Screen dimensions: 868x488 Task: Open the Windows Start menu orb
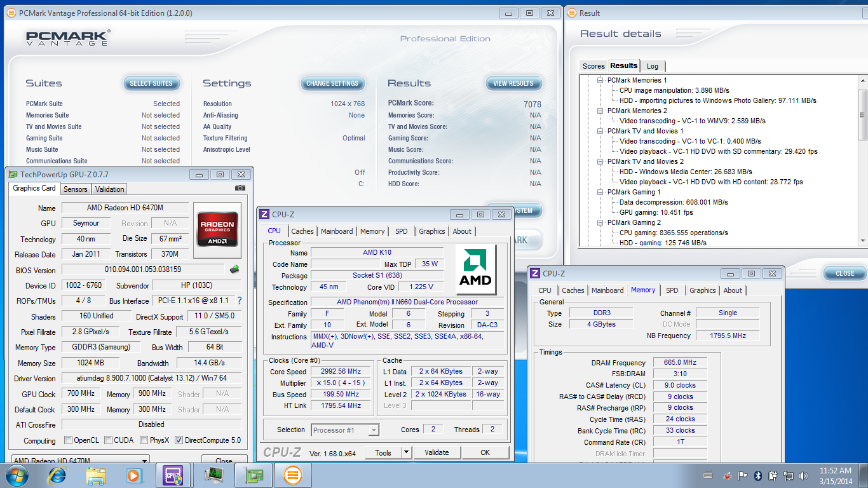tap(17, 474)
